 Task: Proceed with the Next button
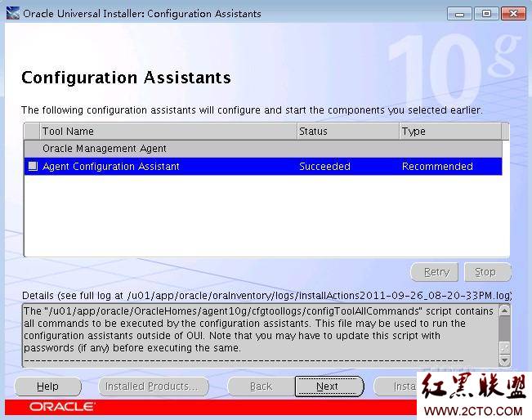click(x=328, y=386)
